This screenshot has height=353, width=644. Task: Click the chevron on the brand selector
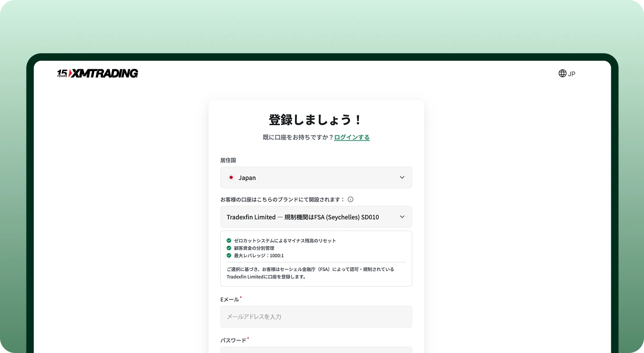click(x=402, y=217)
